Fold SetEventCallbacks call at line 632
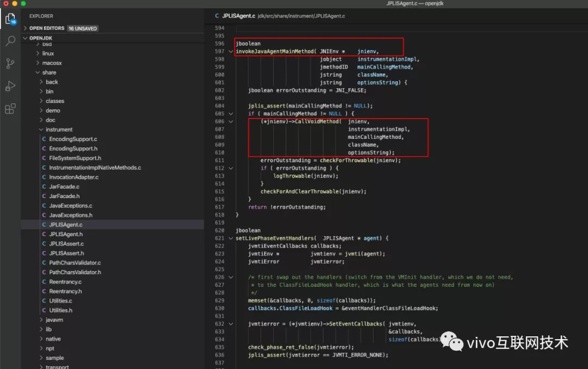This screenshot has width=588, height=369. tap(231, 324)
